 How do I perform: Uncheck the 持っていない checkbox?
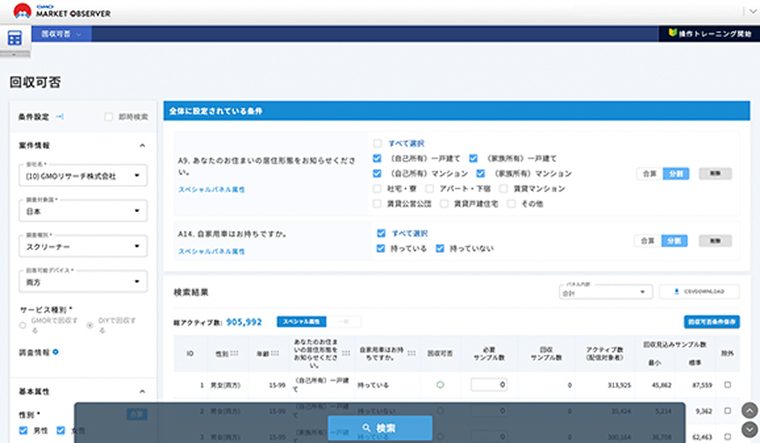pos(440,249)
